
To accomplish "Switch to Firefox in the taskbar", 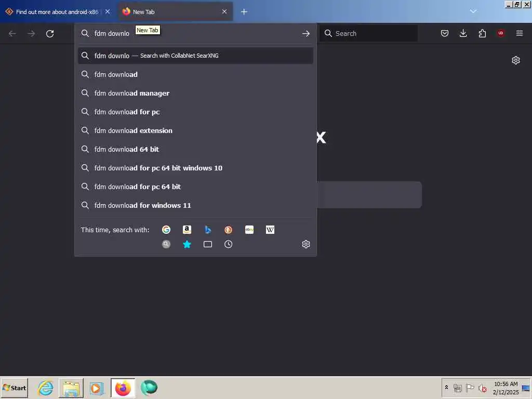I will pos(123,388).
